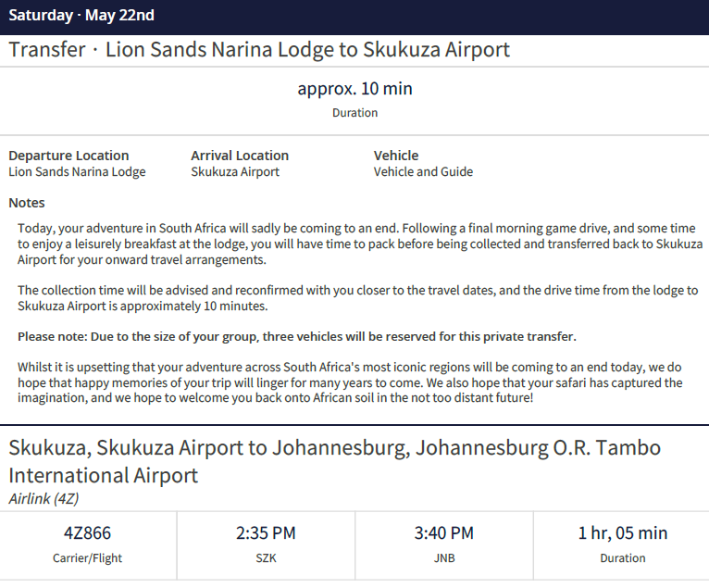The image size is (709, 588).
Task: Select the Skukuza Airport arrival value
Action: pos(235,171)
